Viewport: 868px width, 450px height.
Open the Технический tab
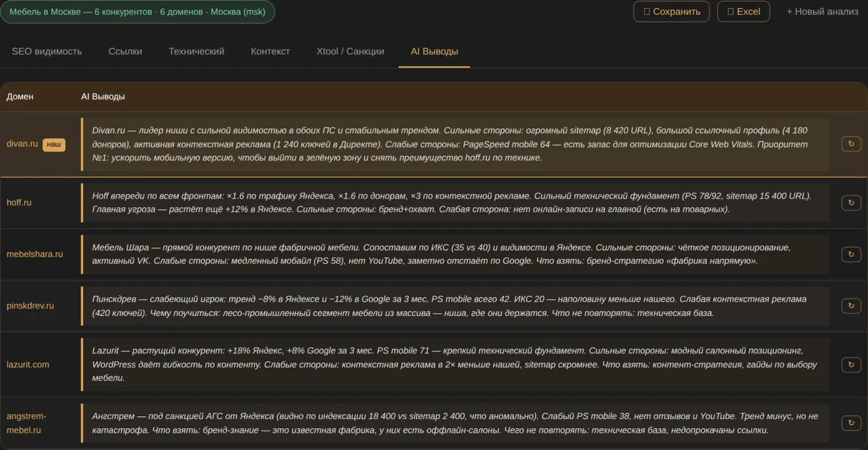pos(197,52)
